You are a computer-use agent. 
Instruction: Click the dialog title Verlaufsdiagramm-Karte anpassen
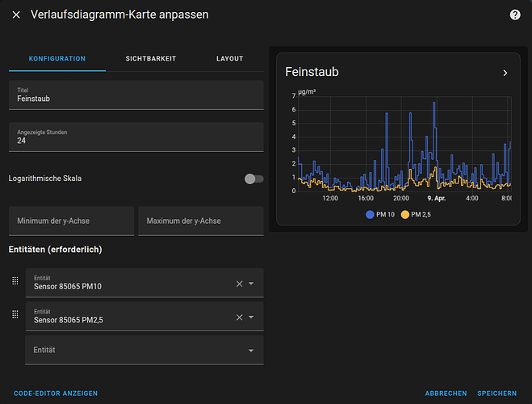click(x=119, y=15)
